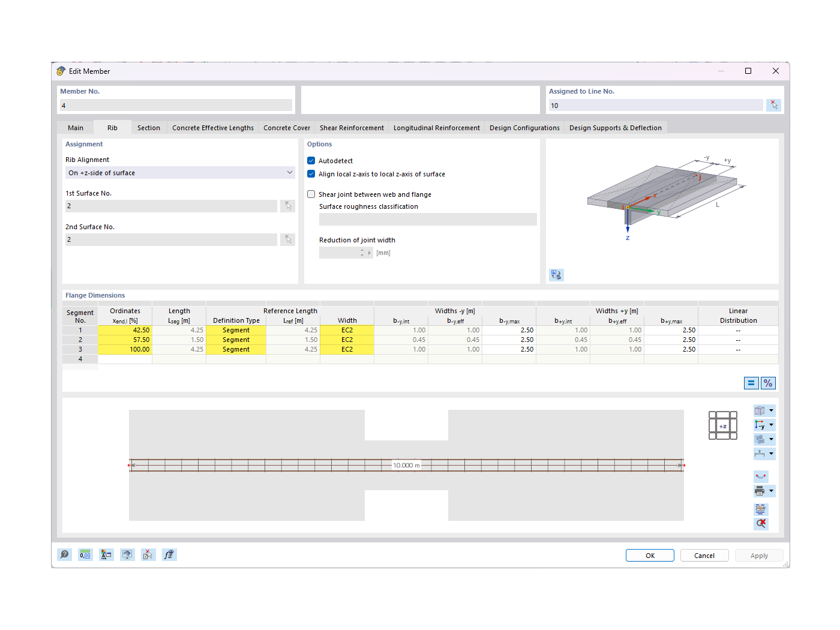The image size is (840, 630).
Task: Click the Apply button
Action: coord(758,555)
